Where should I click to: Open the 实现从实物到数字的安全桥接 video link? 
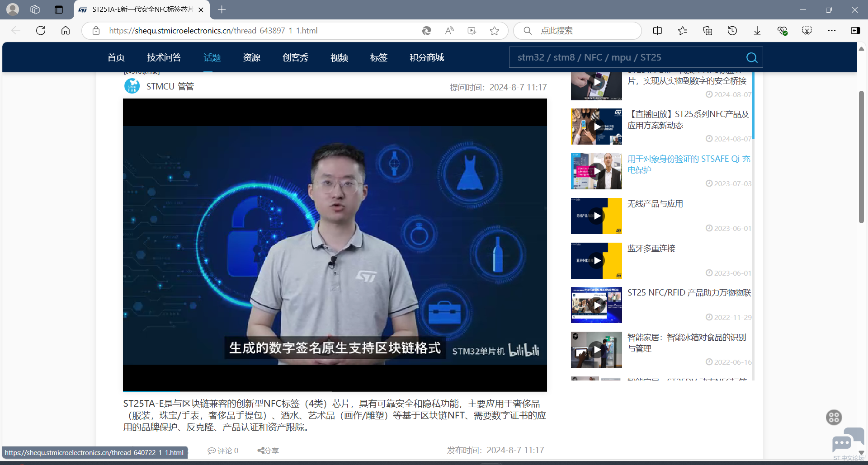[687, 80]
